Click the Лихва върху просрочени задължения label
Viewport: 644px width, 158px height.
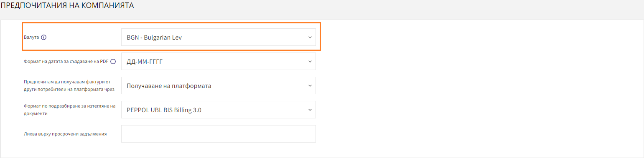(66, 134)
